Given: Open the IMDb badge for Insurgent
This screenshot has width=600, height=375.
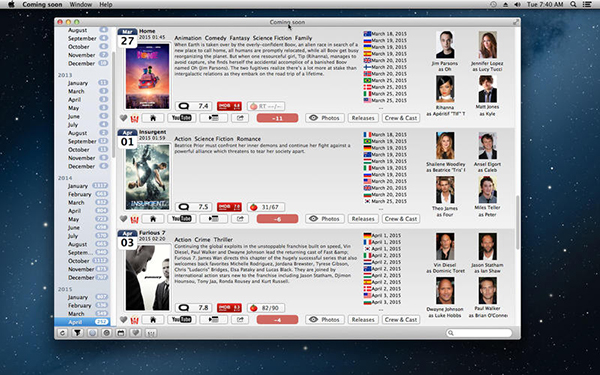Looking at the screenshot, I should (x=229, y=207).
